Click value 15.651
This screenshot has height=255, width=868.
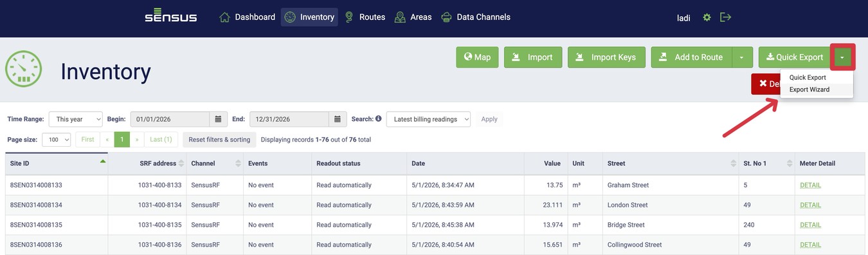point(552,245)
